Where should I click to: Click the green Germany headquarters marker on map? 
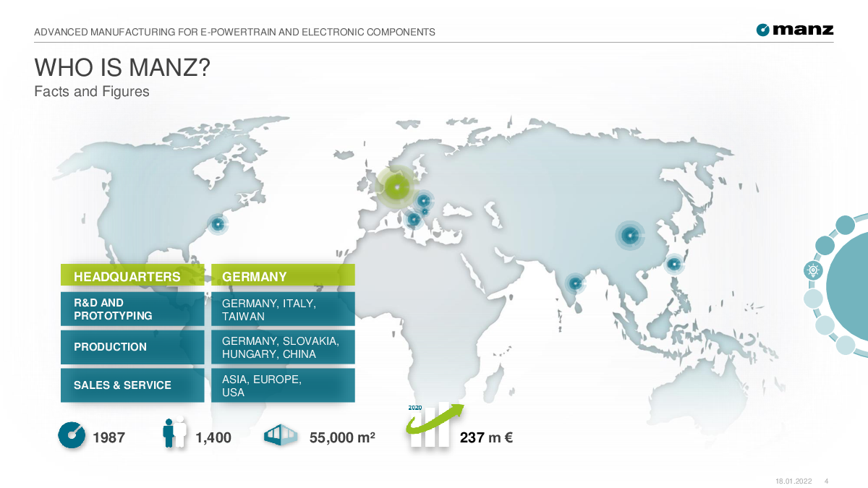(396, 187)
